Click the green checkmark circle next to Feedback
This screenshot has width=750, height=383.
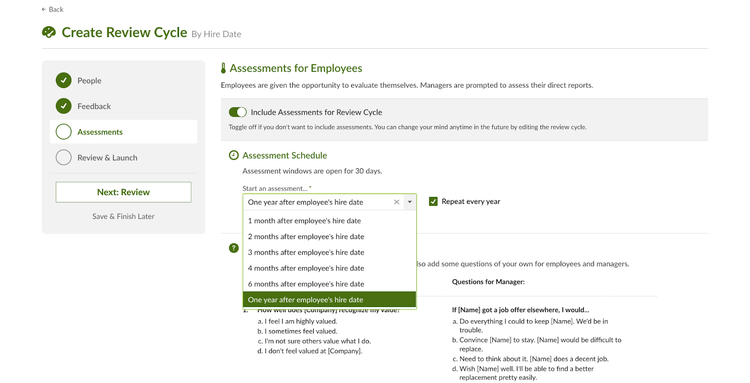(x=63, y=106)
